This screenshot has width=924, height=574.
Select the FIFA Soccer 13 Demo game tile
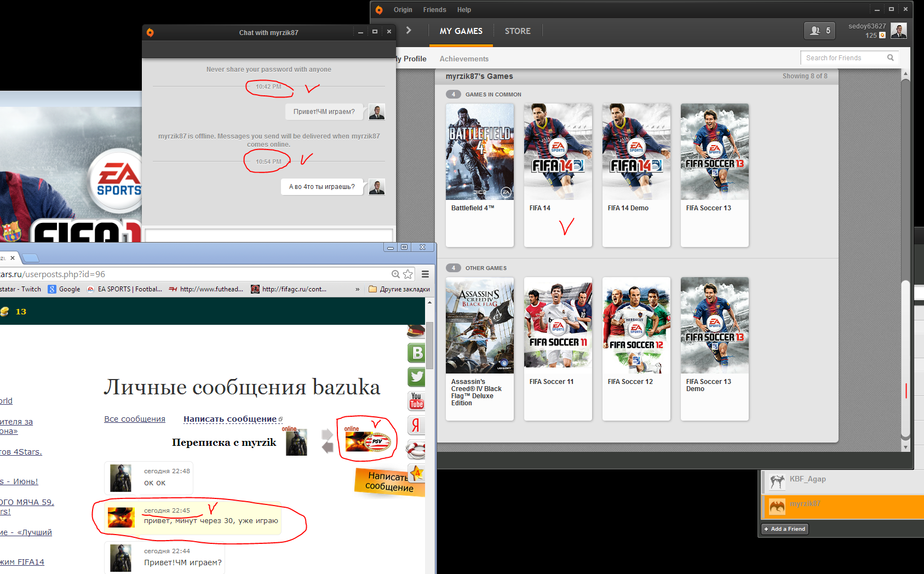[715, 349]
